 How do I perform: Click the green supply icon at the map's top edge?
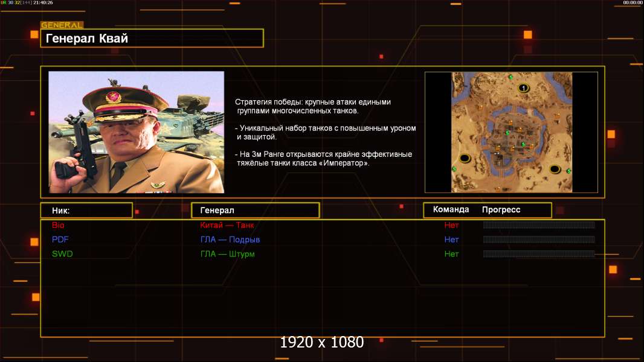tap(510, 77)
